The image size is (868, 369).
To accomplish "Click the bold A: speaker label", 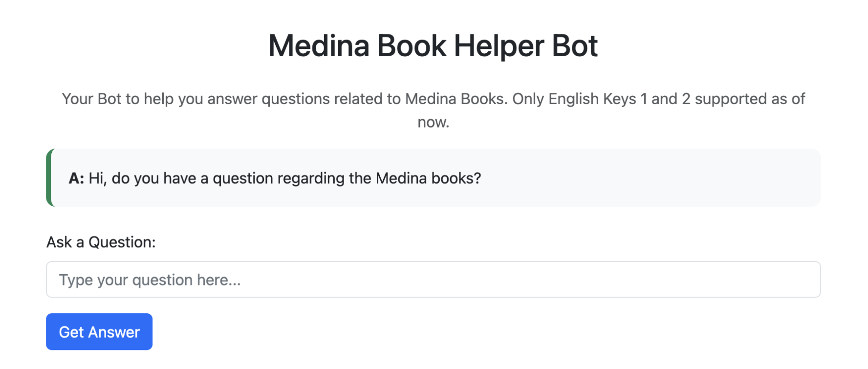I will point(76,178).
